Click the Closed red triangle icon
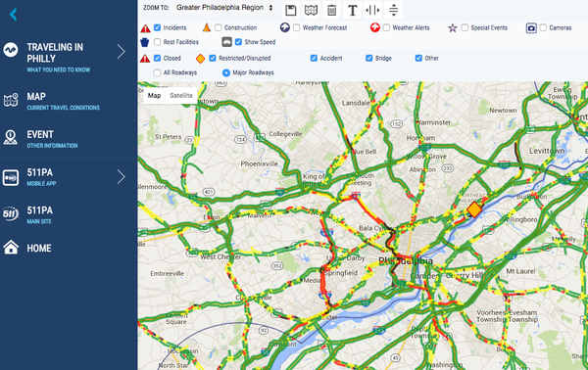588x370 pixels. [145, 59]
